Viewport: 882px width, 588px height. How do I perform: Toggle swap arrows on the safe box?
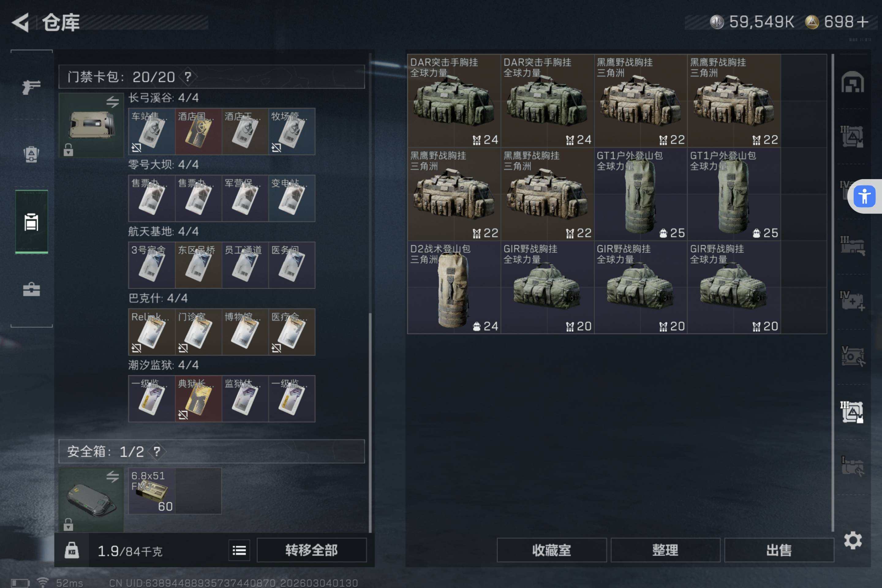click(x=112, y=477)
